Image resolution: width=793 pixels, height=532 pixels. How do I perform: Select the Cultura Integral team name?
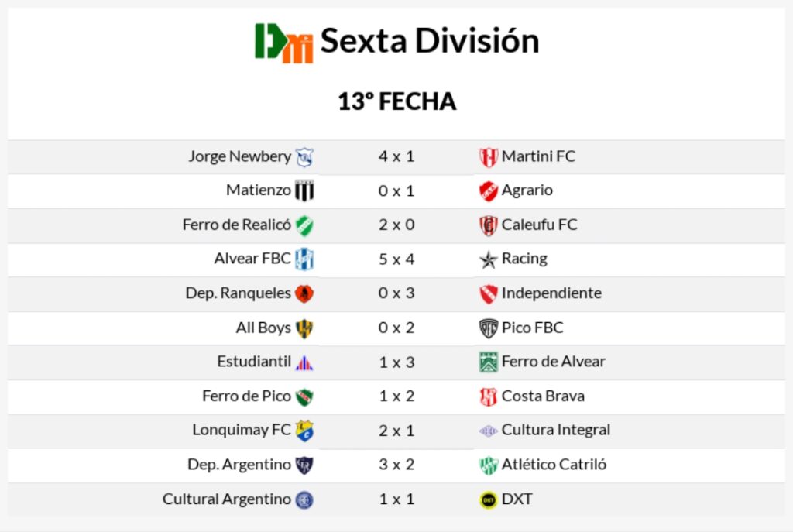click(556, 430)
